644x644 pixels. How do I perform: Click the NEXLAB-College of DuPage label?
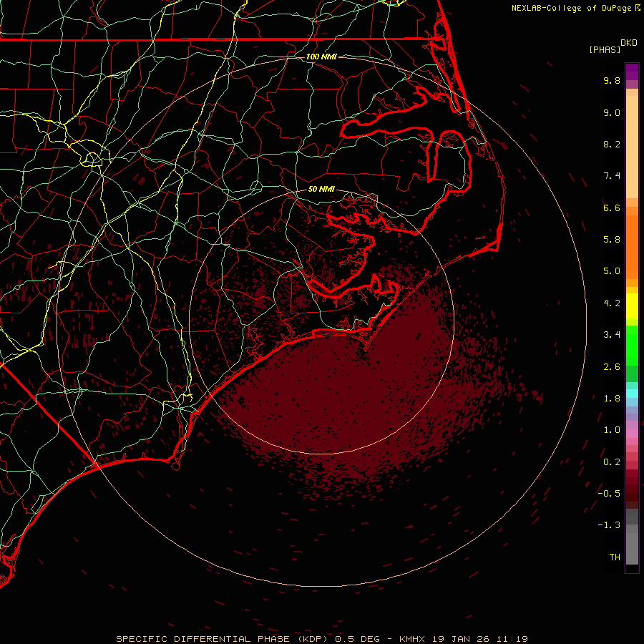(x=571, y=8)
